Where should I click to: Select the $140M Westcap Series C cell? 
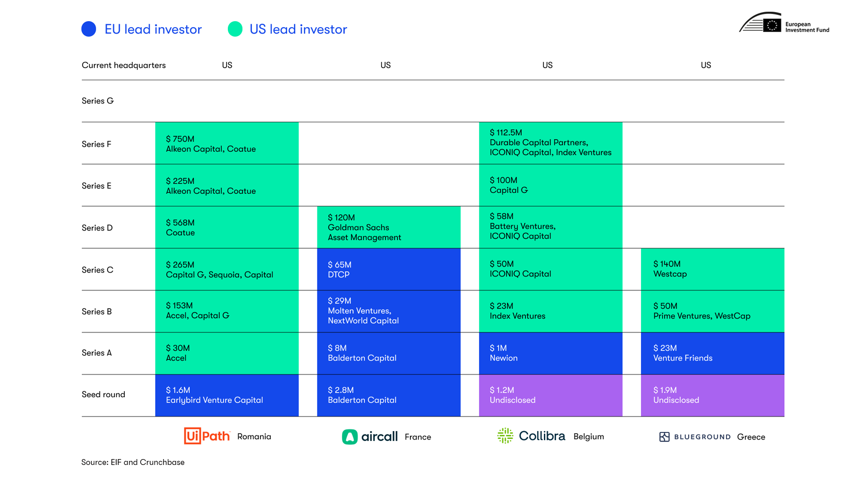[712, 269]
